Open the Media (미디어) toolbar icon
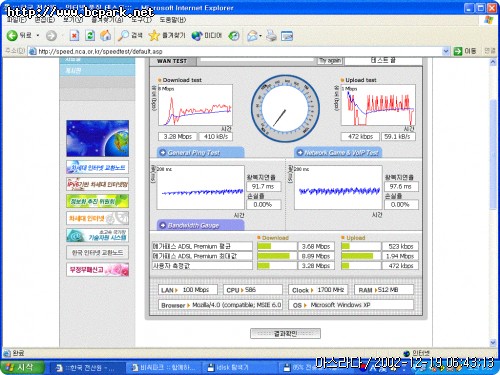The image size is (500, 375). [x=206, y=35]
